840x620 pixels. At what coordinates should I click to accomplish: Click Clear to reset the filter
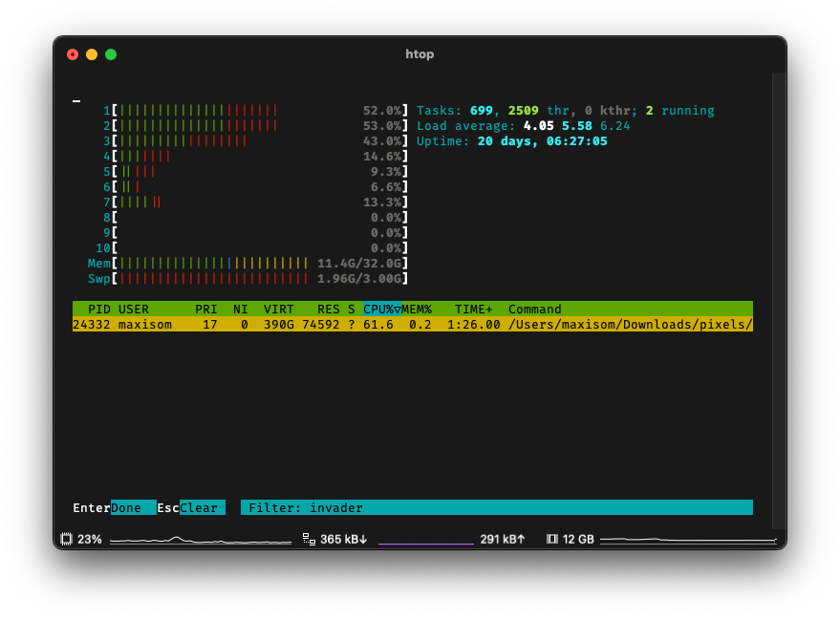203,507
